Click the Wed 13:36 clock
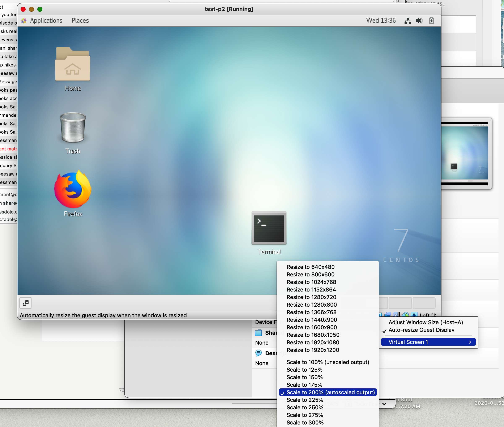 click(381, 21)
